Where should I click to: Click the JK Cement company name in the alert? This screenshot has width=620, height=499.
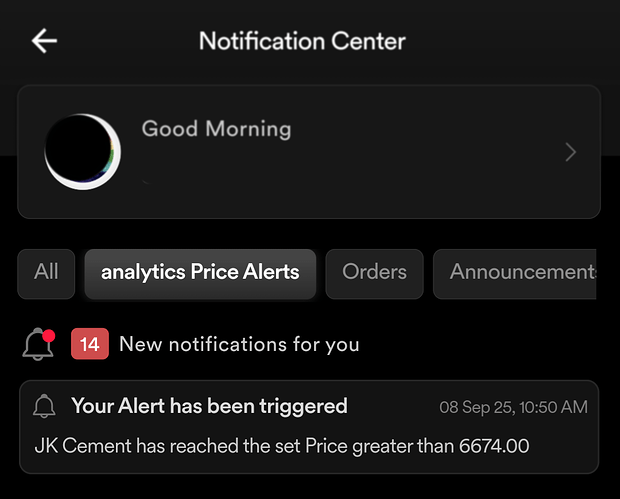pos(86,445)
